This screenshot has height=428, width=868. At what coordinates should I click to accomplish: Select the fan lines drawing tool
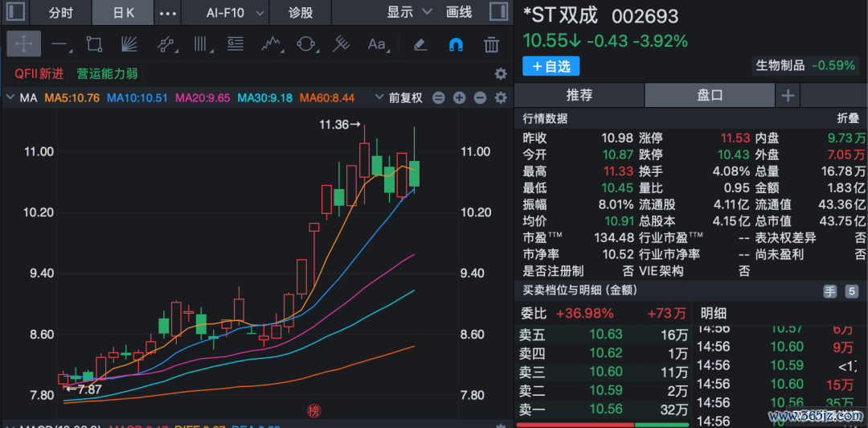point(129,44)
